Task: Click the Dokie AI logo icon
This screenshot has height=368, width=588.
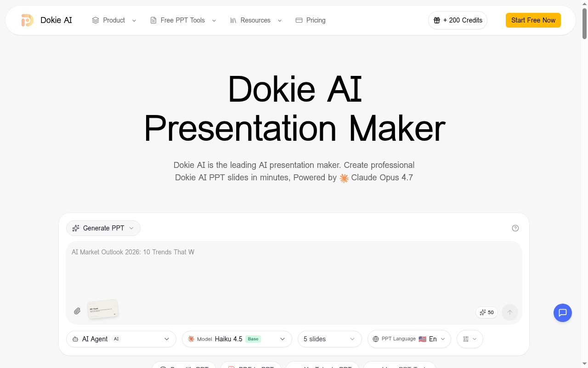Action: click(27, 20)
